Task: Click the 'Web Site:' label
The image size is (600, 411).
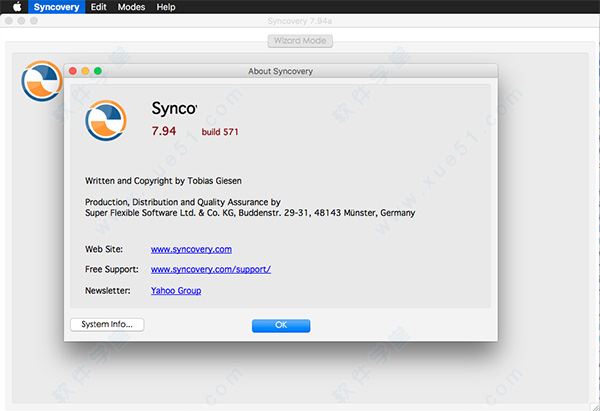Action: (x=104, y=250)
